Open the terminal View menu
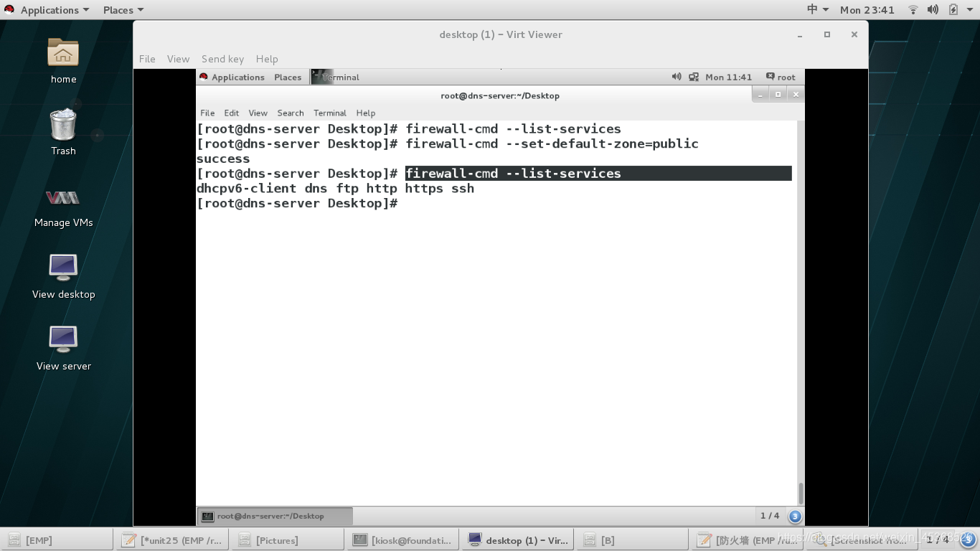 tap(258, 113)
